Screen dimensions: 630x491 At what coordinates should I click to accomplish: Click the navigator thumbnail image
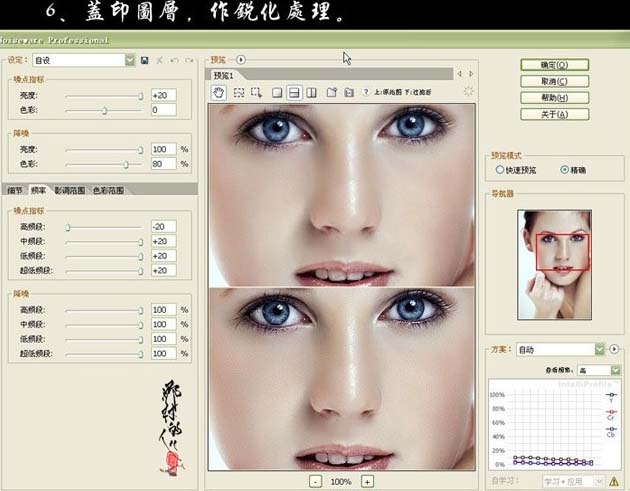pos(554,265)
